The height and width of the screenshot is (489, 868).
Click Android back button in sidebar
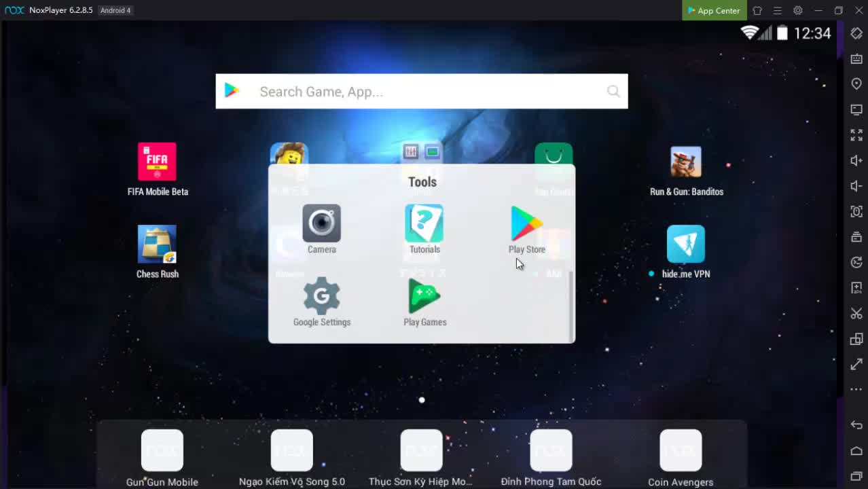856,425
